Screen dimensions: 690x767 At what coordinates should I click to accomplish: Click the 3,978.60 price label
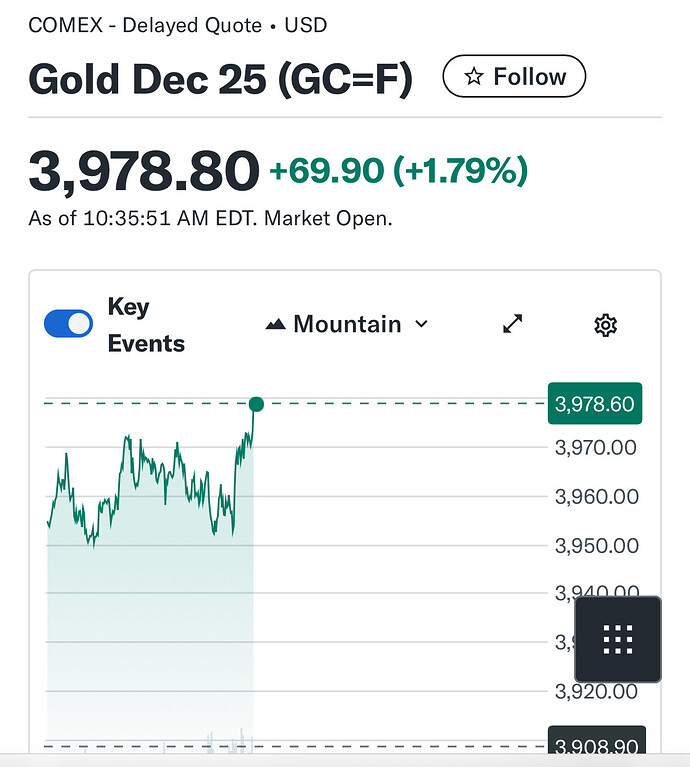pos(594,404)
